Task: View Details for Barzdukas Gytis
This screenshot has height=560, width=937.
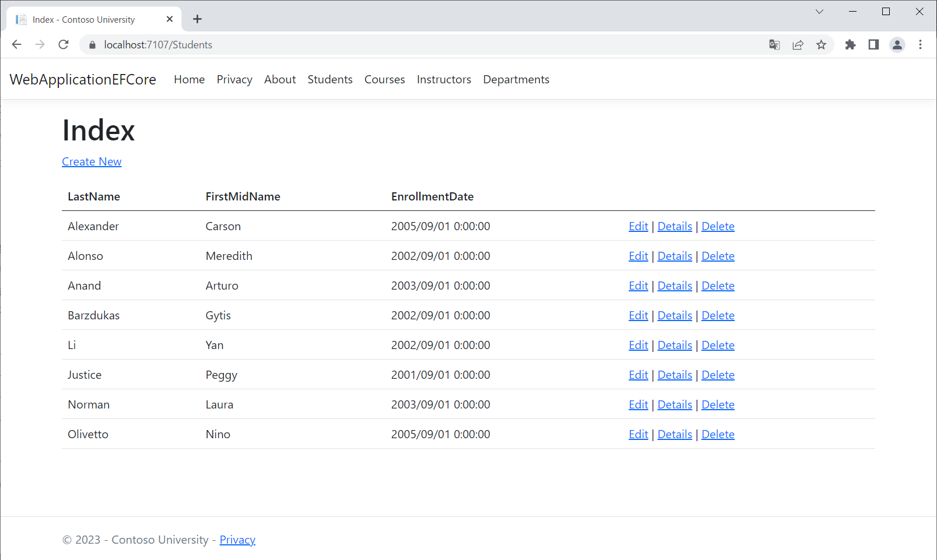Action: pyautogui.click(x=675, y=315)
